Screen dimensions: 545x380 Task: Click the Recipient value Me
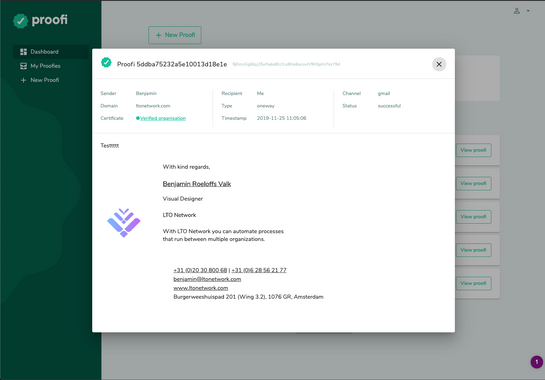click(260, 93)
